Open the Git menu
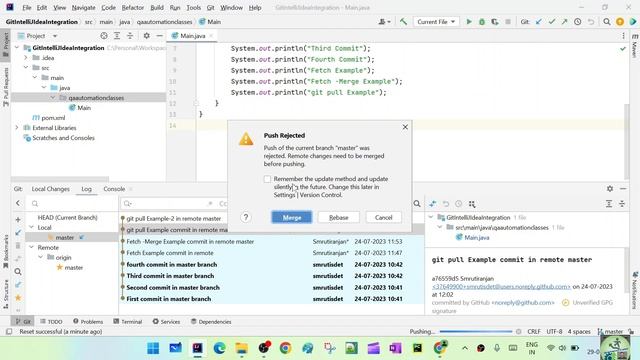Image resolution: width=640 pixels, height=360 pixels. click(210, 8)
